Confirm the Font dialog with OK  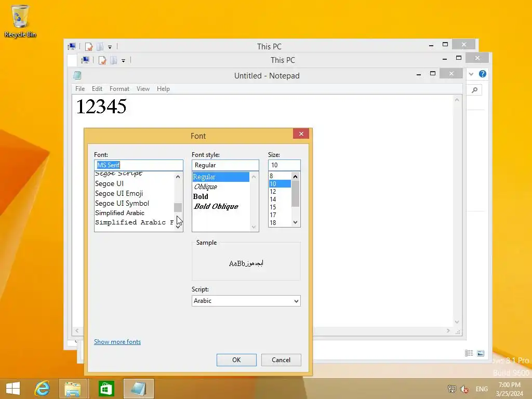236,360
